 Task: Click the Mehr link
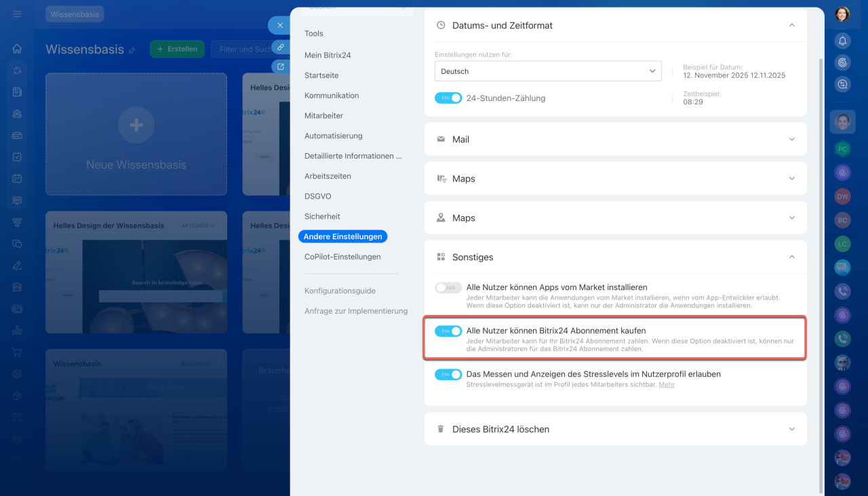click(667, 385)
